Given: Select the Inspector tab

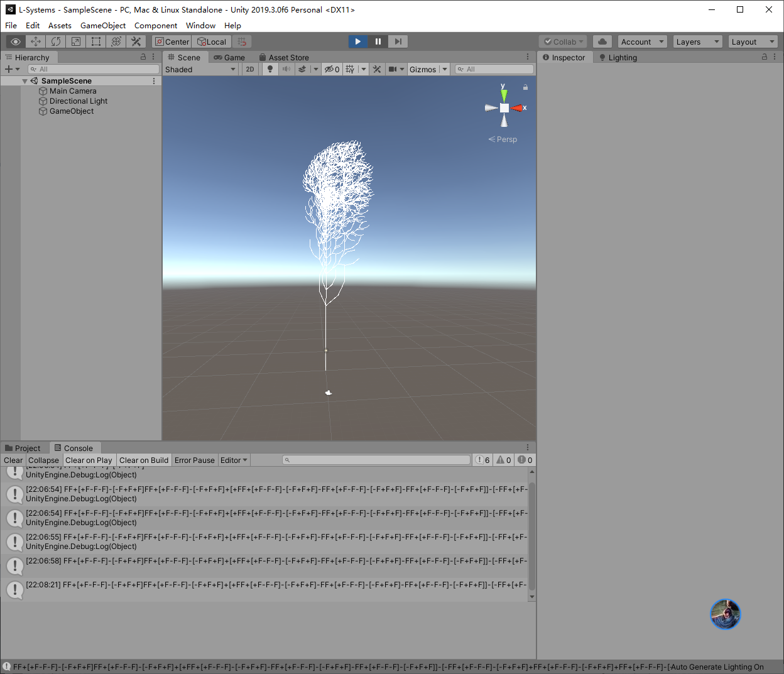Looking at the screenshot, I should tap(564, 57).
